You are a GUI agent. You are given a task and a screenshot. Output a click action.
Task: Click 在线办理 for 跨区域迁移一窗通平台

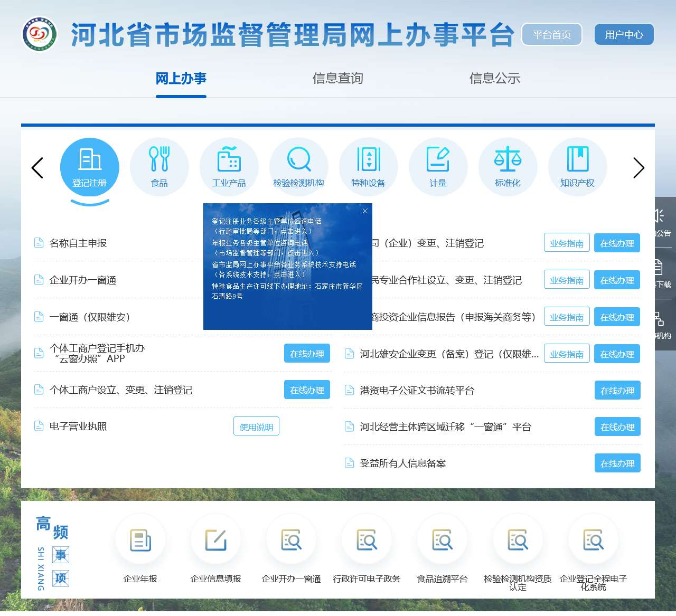tap(617, 427)
